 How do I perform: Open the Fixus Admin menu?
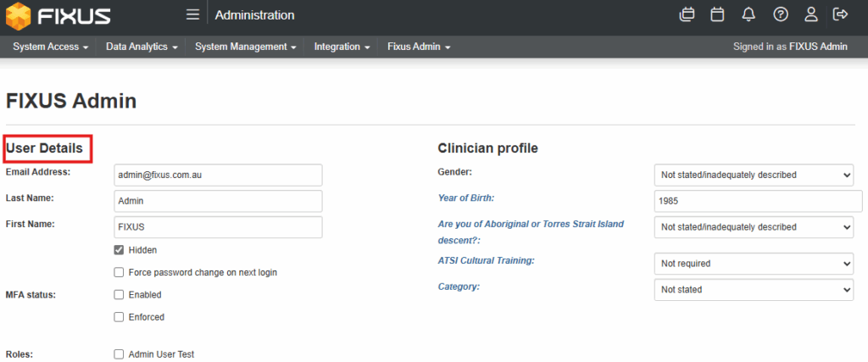[419, 47]
